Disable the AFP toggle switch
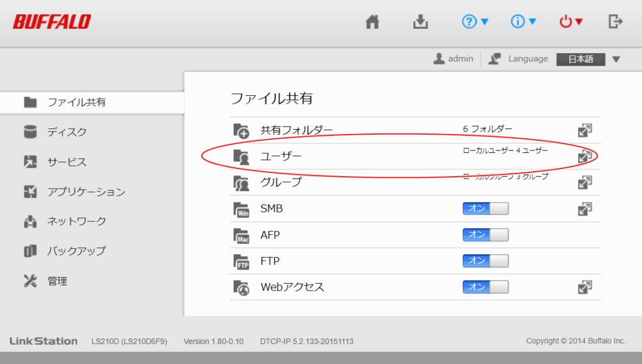Screen dimensions: 642x364 tap(485, 235)
